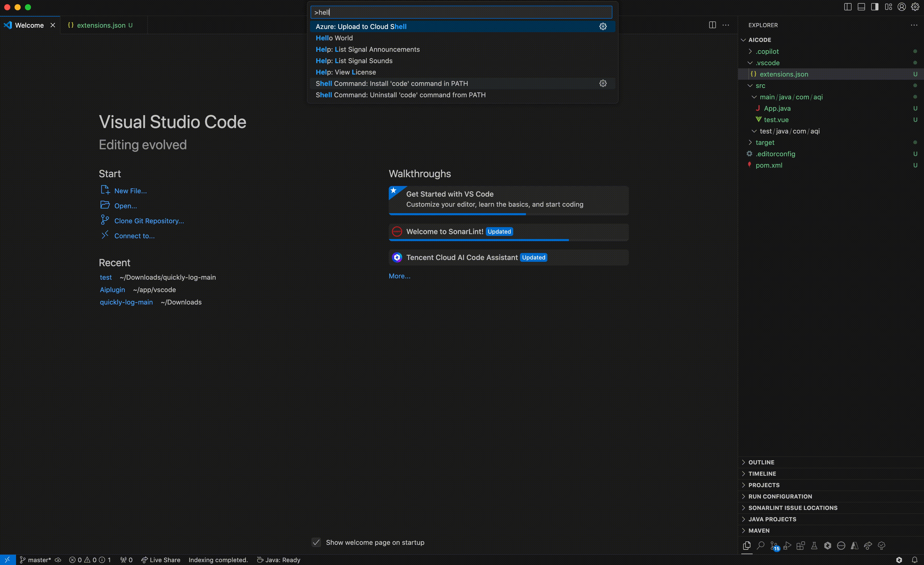Open the Search view icon
Viewport: 924px width, 565px height.
[760, 546]
